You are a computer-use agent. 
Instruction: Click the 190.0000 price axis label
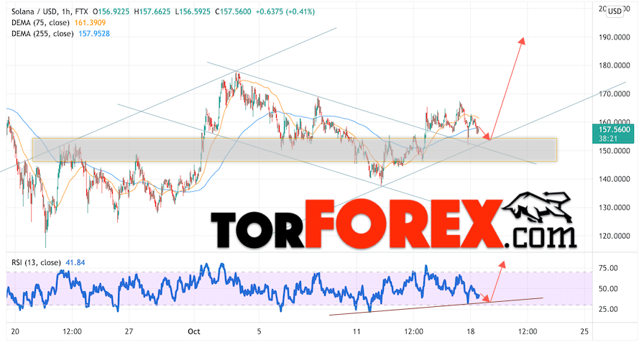click(x=614, y=37)
